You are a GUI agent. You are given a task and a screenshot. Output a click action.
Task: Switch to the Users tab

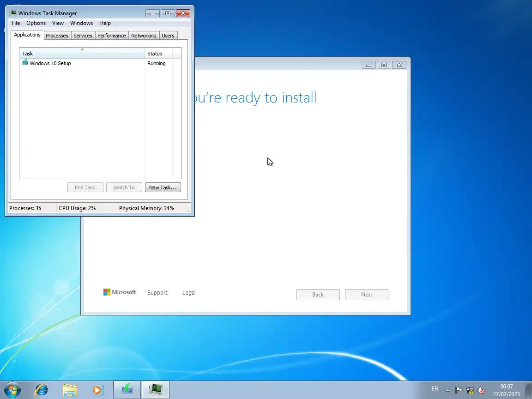pos(168,35)
